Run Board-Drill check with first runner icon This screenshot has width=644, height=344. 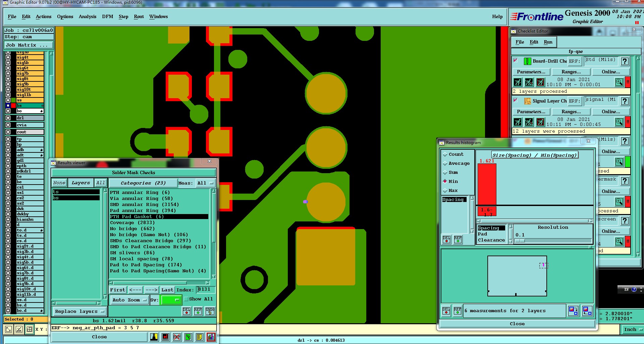(x=518, y=82)
